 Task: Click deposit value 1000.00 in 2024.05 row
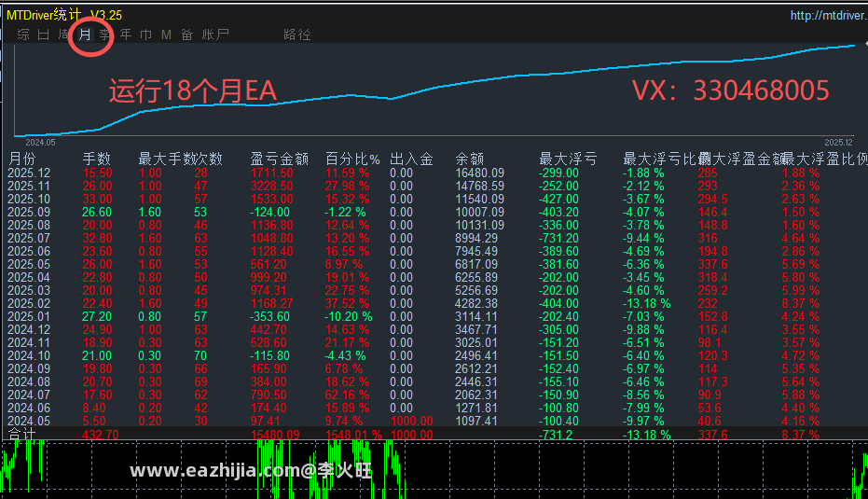[x=412, y=421]
